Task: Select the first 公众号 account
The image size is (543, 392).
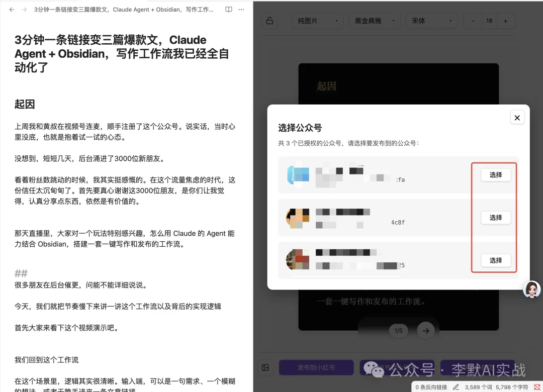Action: [x=495, y=175]
